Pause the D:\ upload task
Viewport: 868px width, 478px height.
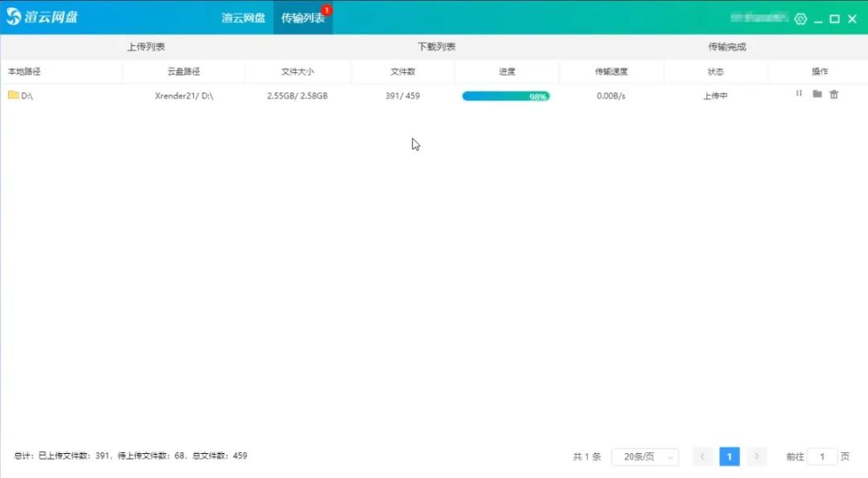799,94
